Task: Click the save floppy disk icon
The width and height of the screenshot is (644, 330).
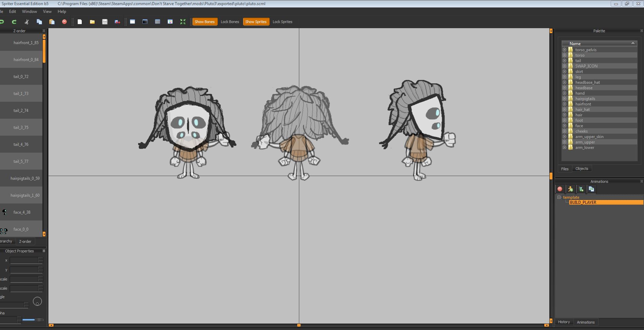Action: coord(105,22)
